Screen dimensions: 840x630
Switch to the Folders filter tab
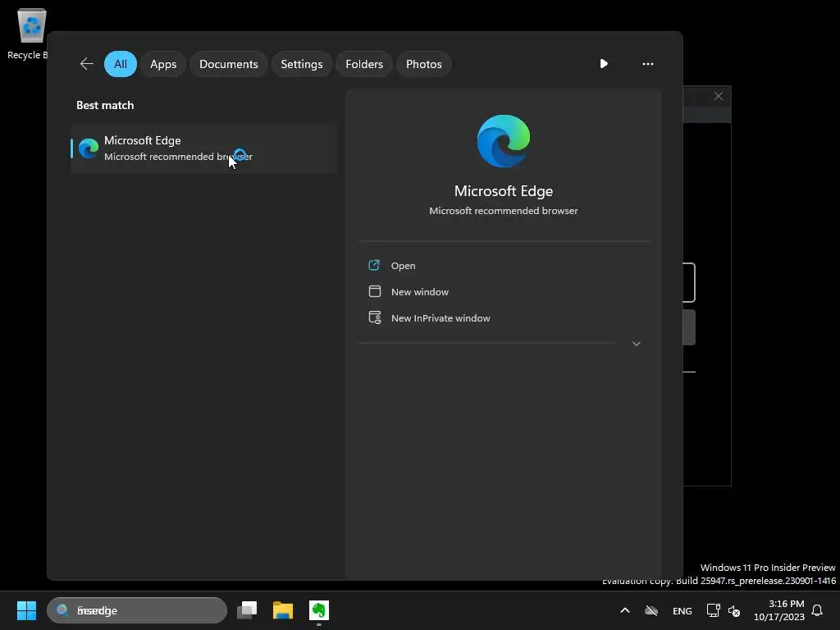[x=364, y=64]
